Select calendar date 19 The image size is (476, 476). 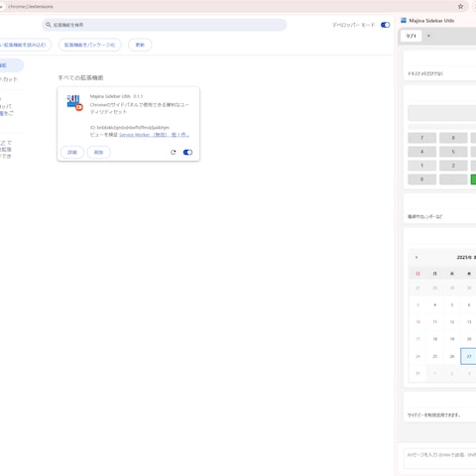coord(452,339)
